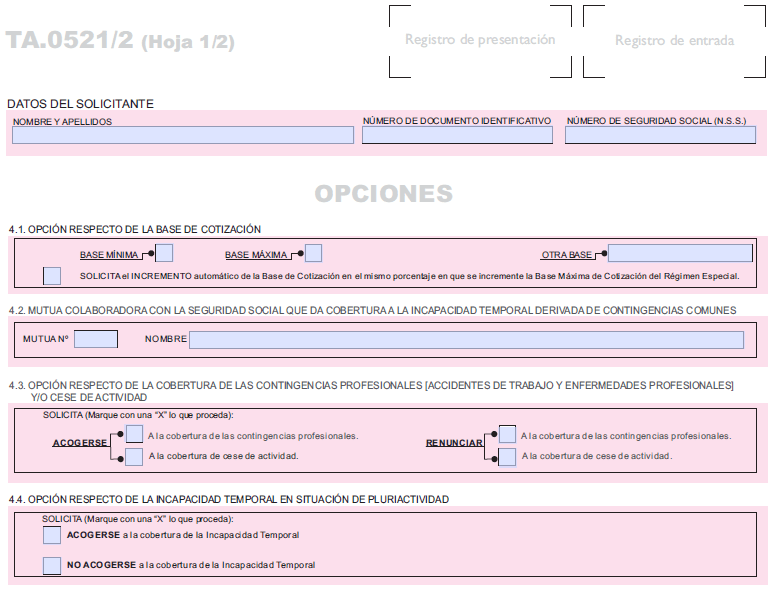Mark RENUNCIAR to contingencias profesionales coverage
The image size is (776, 590).
click(x=508, y=434)
